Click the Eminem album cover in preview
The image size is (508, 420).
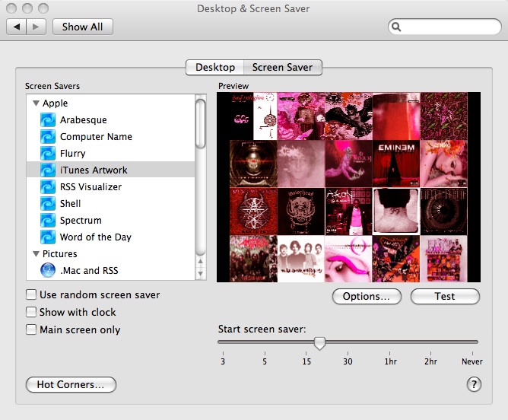click(x=396, y=164)
